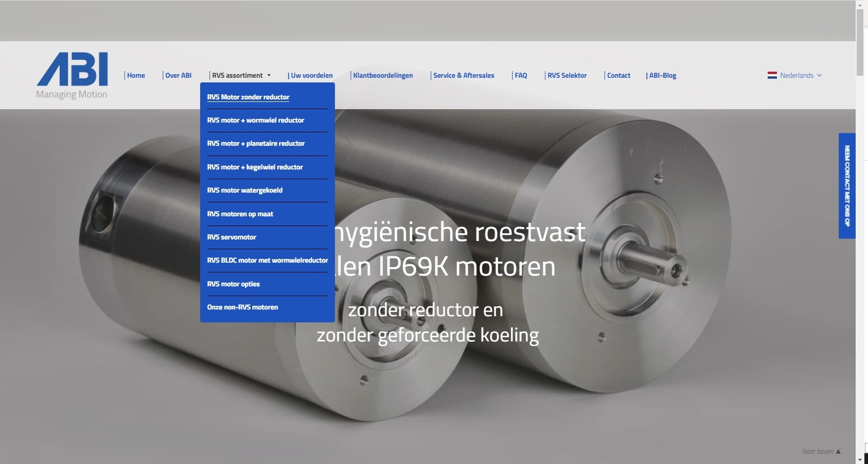This screenshot has height=464, width=868.
Task: Collapse the RVS assortiment dropdown menu
Action: click(240, 75)
